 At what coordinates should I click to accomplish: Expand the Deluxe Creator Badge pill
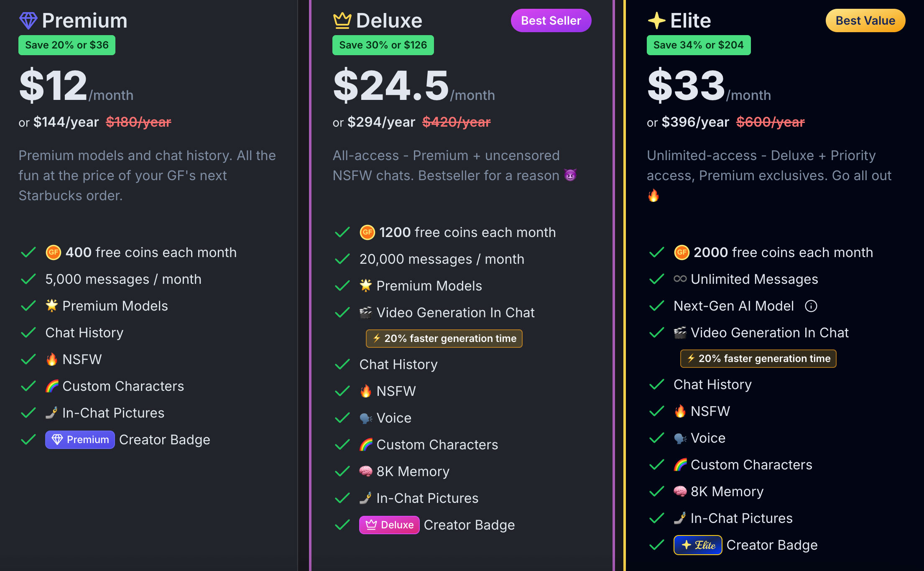click(x=389, y=525)
